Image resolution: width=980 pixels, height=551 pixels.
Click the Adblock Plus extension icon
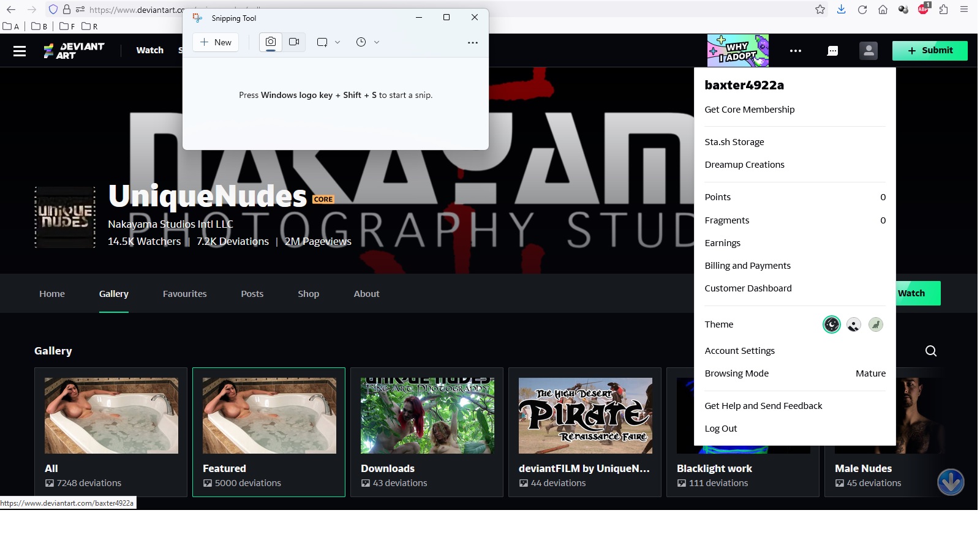point(924,9)
